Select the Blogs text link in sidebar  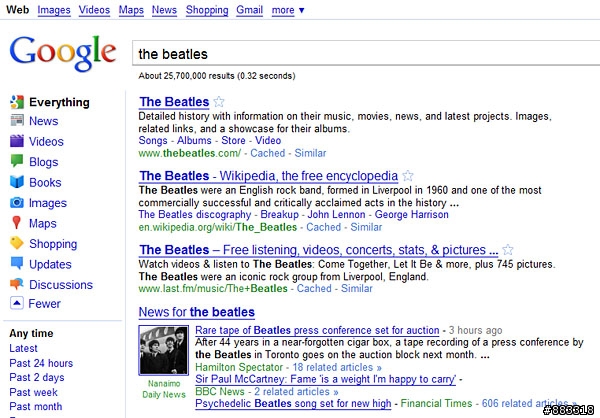[x=44, y=162]
